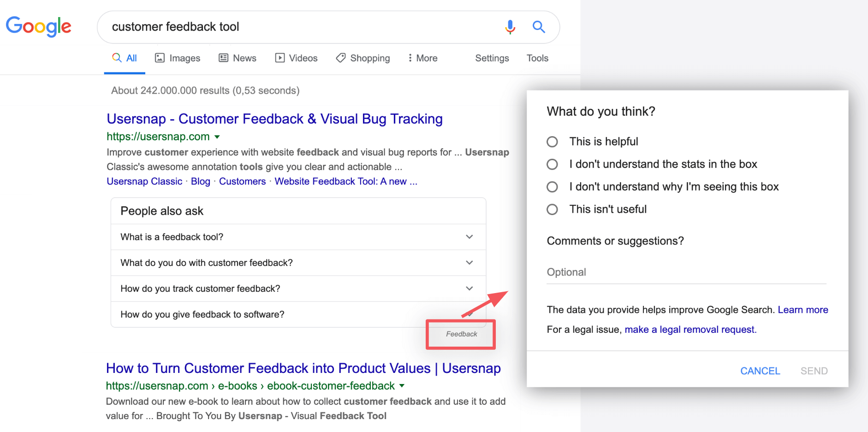
Task: Expand 'What is a feedback tool?'
Action: (298, 237)
